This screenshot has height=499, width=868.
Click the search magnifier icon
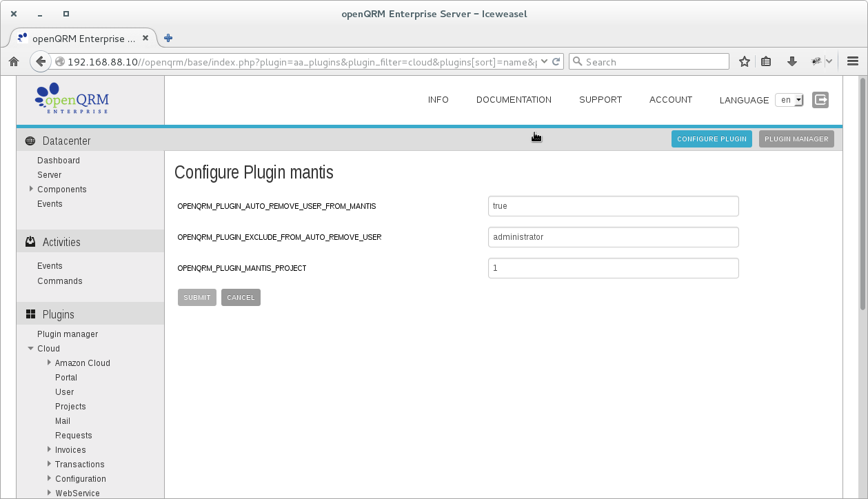point(578,61)
